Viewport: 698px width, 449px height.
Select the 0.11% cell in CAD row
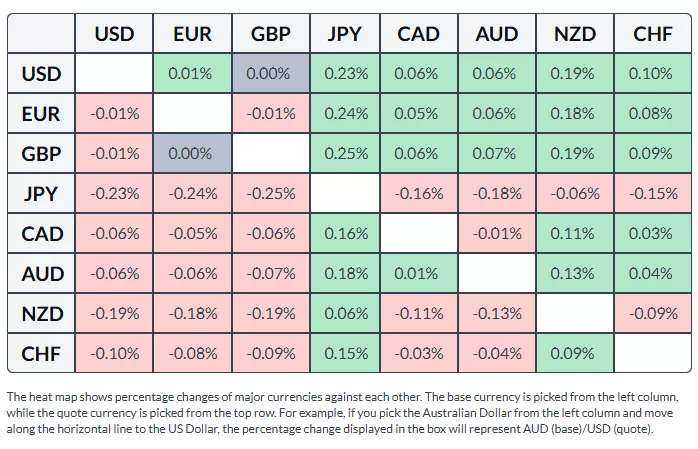pyautogui.click(x=574, y=234)
